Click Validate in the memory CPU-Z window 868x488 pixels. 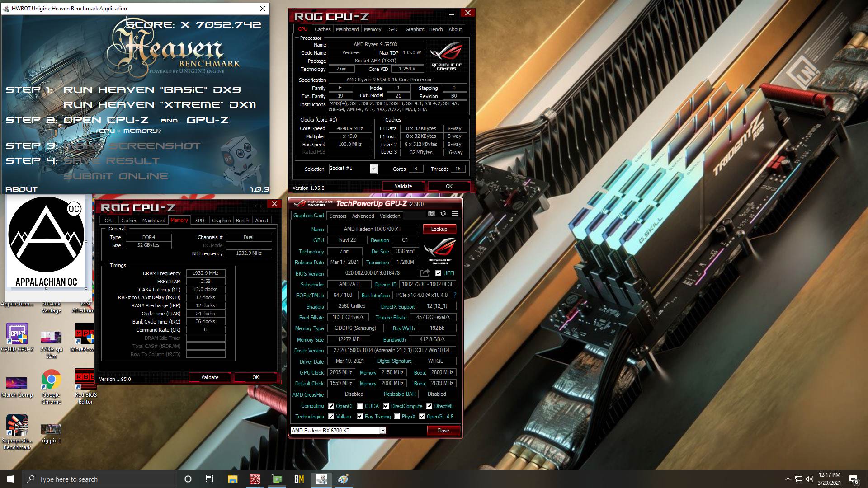210,377
